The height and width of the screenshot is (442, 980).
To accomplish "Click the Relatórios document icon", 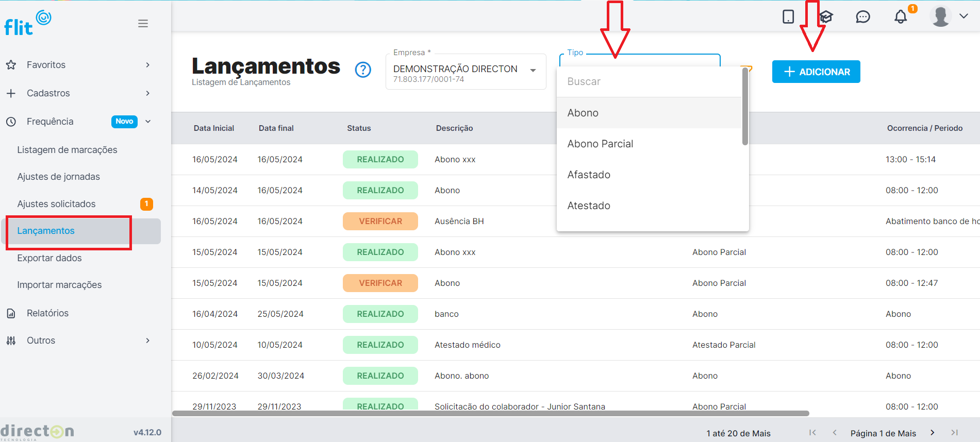I will [x=11, y=313].
